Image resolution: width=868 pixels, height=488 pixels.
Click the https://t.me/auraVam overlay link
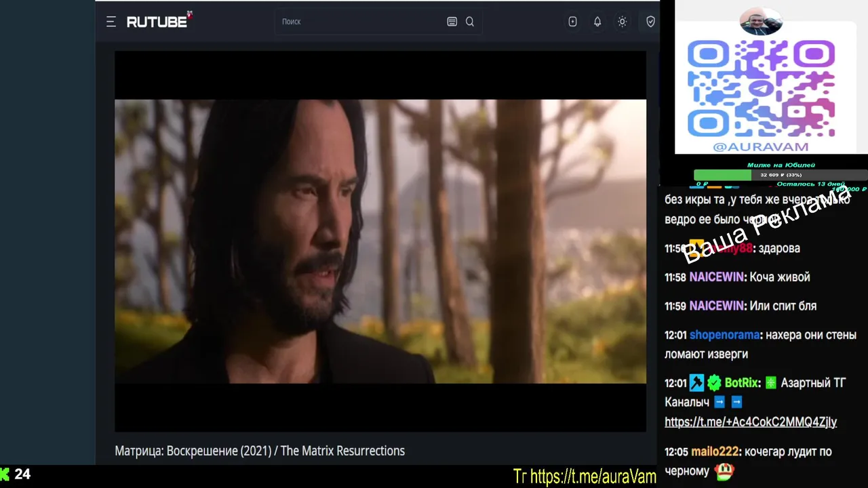click(593, 476)
